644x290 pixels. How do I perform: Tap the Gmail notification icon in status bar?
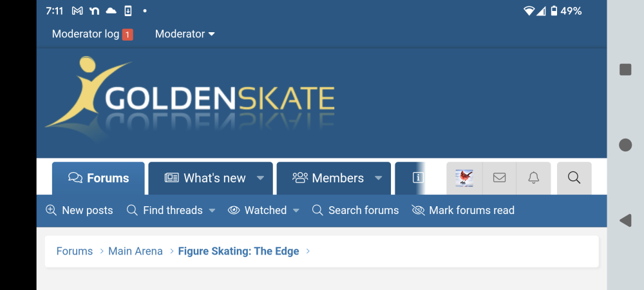click(x=77, y=11)
